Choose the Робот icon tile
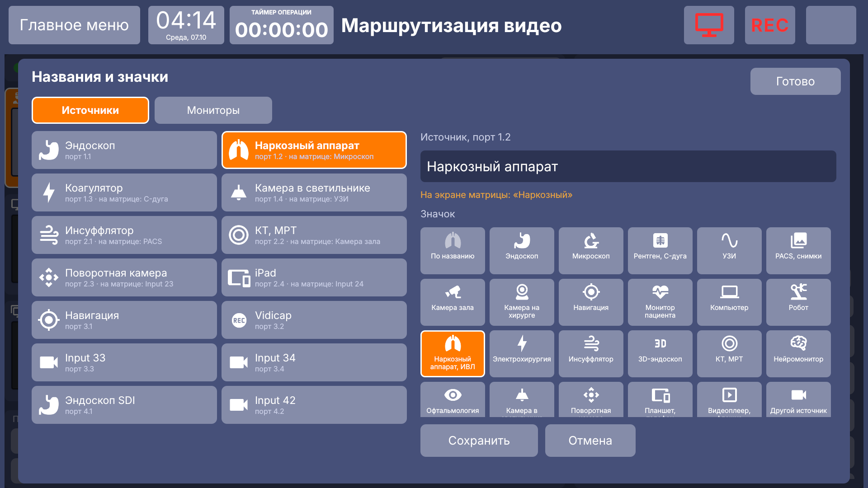Screen dimensions: 868x488 click(x=798, y=302)
